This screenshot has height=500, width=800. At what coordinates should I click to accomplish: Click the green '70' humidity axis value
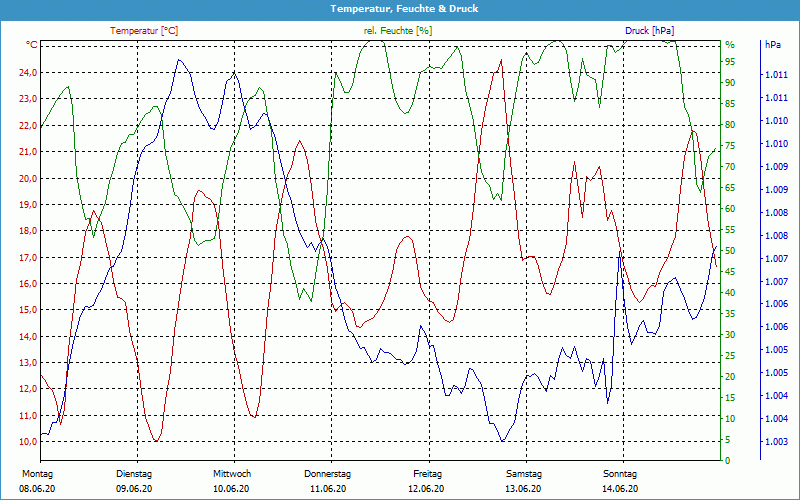730,167
